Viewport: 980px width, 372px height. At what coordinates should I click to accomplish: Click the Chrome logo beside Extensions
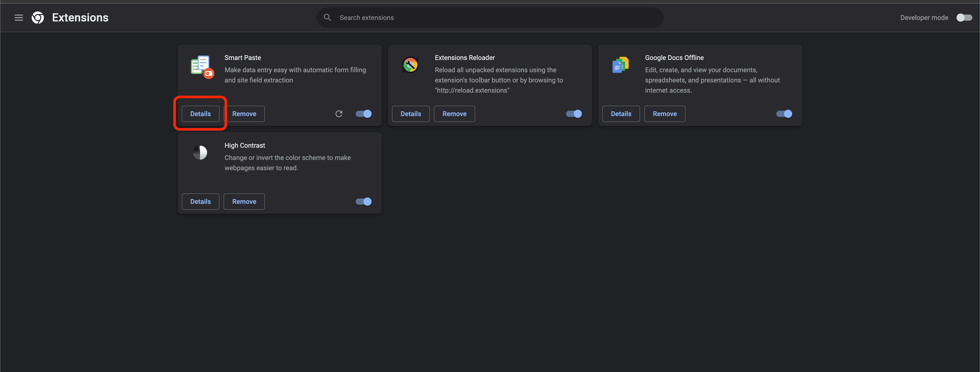click(38, 18)
